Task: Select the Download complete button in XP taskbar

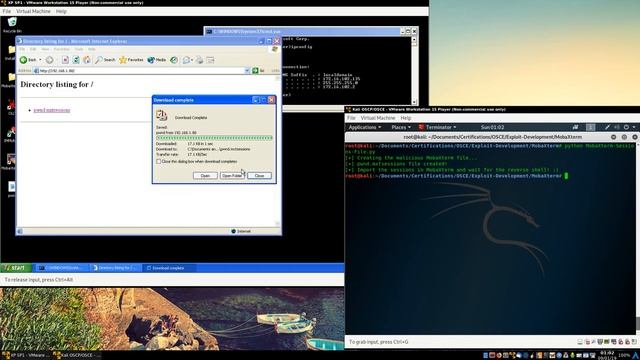Action: [169, 268]
